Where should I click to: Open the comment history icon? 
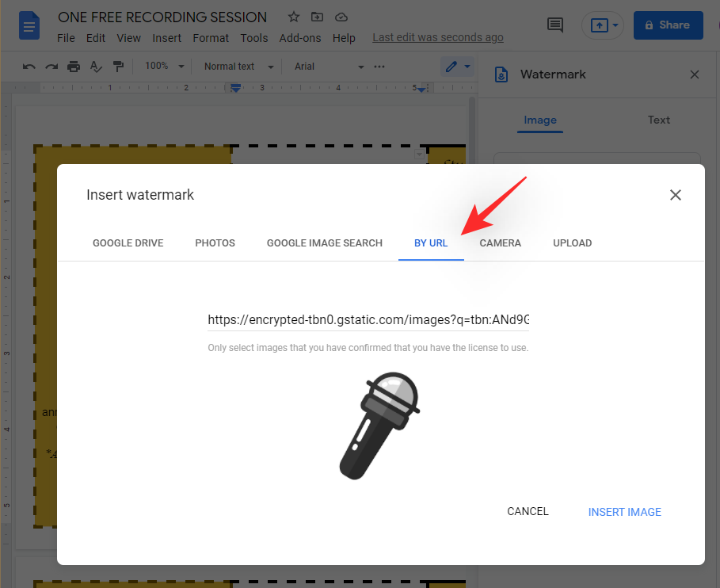click(x=555, y=25)
